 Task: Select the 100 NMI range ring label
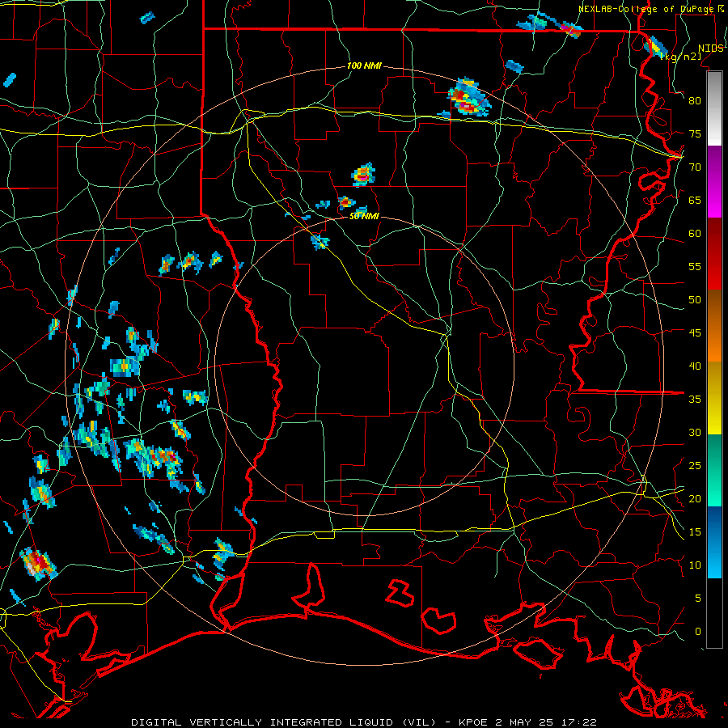364,66
